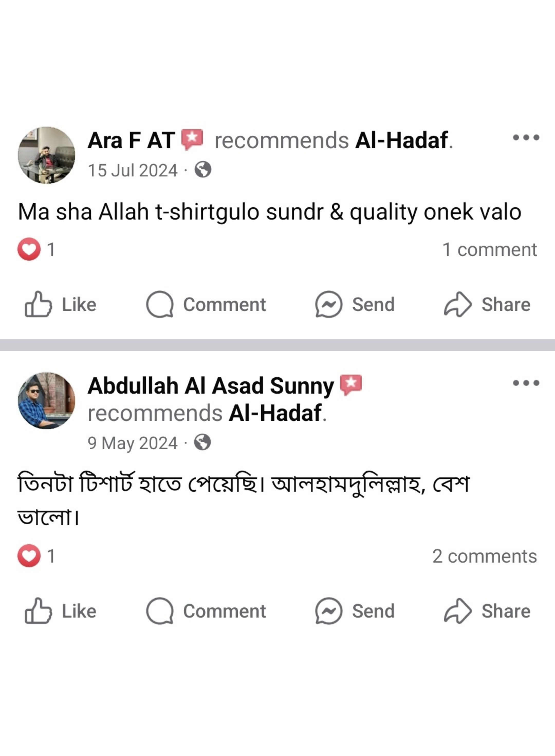555x756 pixels.
Task: Visit Al-Hadaf page from Abdullah's post
Action: pos(275,413)
